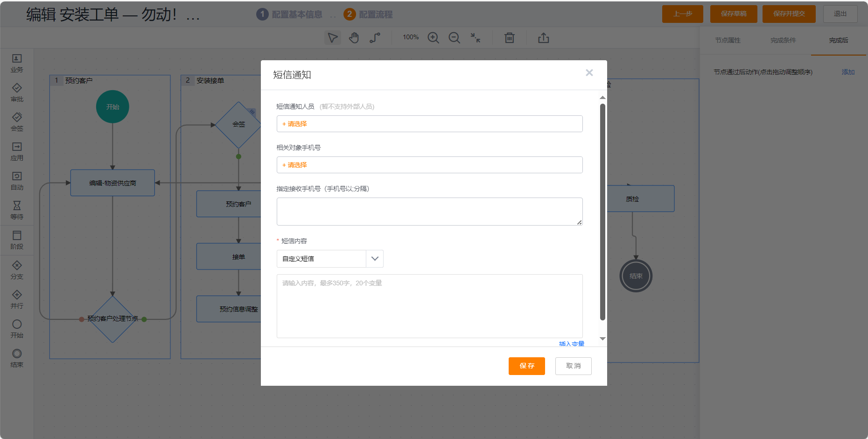Add an 自动 node from sidebar
This screenshot has width=868, height=439.
click(17, 181)
